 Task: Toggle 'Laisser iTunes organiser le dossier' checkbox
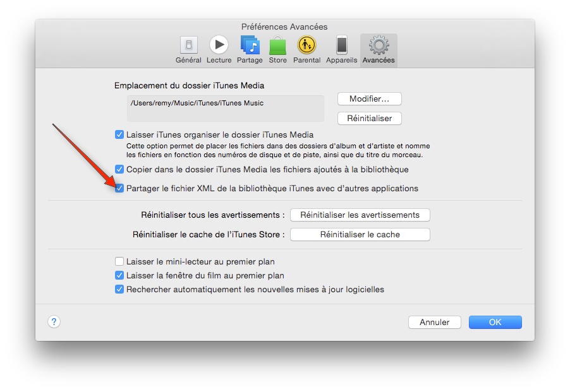(x=119, y=134)
